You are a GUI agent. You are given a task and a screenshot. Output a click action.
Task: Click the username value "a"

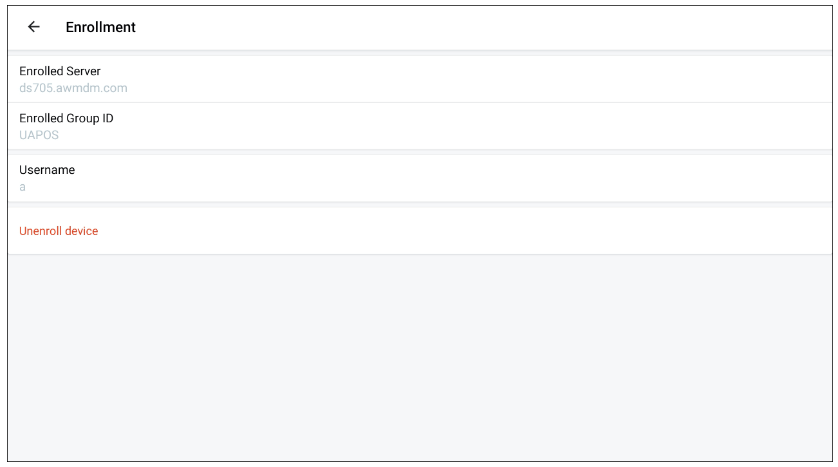pyautogui.click(x=23, y=187)
